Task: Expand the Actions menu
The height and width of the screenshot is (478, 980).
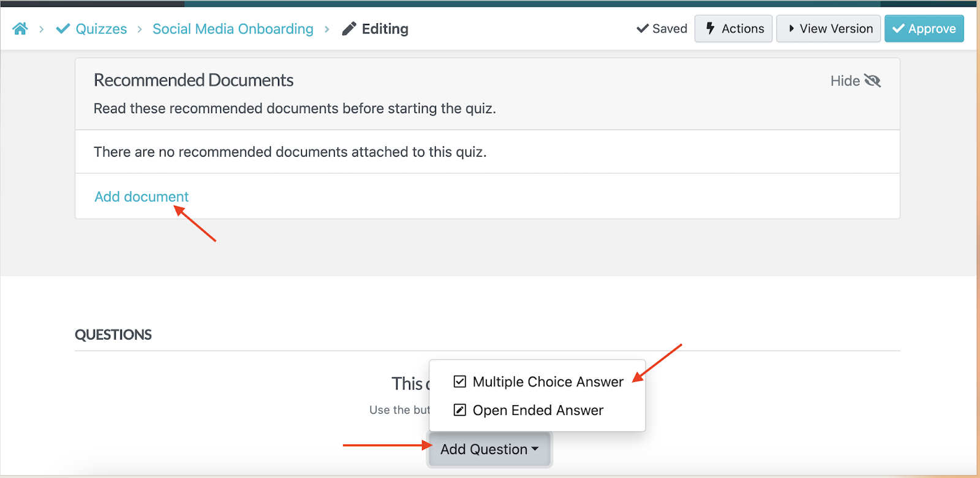Action: coord(733,28)
